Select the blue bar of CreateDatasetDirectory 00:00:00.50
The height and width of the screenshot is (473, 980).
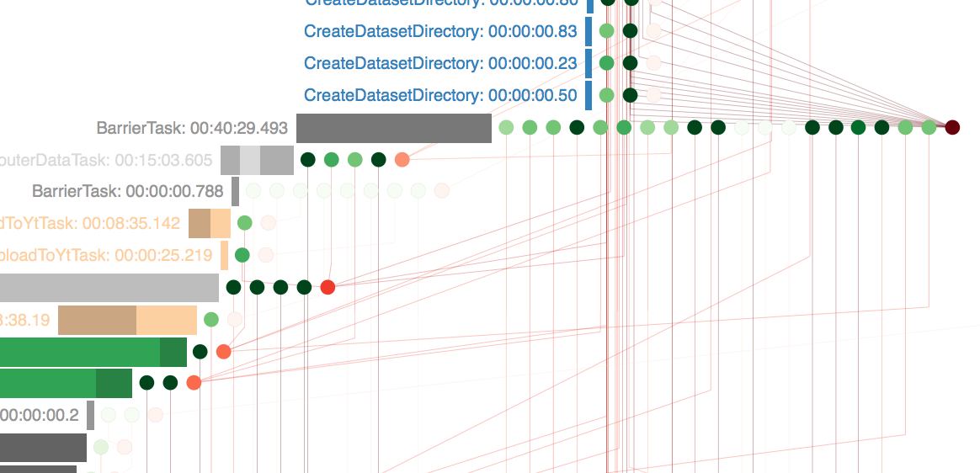click(589, 96)
